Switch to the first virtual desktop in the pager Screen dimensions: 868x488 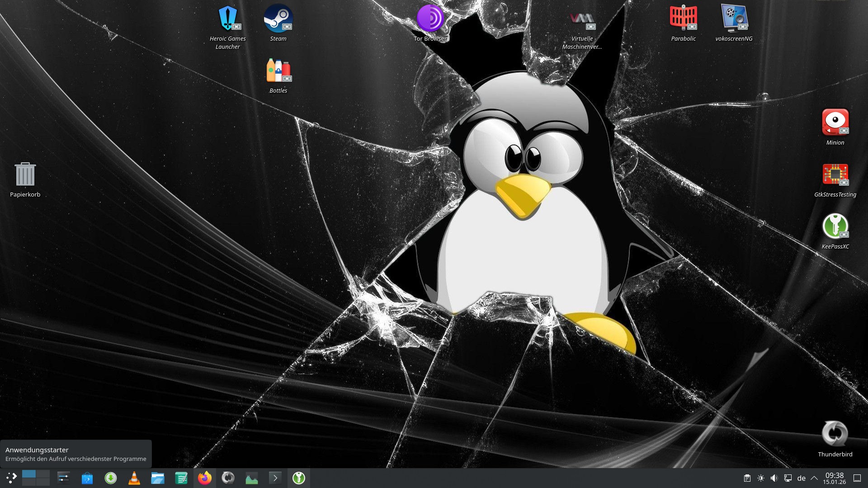tap(29, 474)
